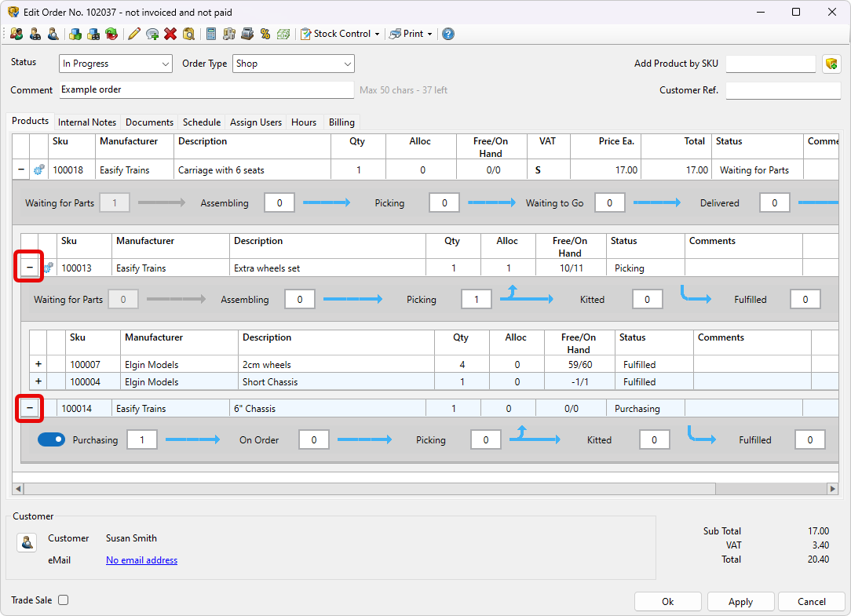Click the pencil edit icon in toolbar

134,34
